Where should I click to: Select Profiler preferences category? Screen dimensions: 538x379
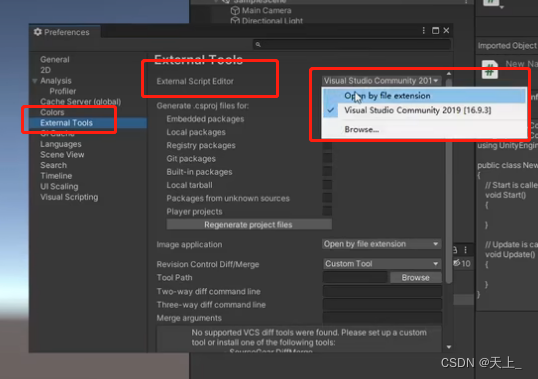[x=63, y=91]
